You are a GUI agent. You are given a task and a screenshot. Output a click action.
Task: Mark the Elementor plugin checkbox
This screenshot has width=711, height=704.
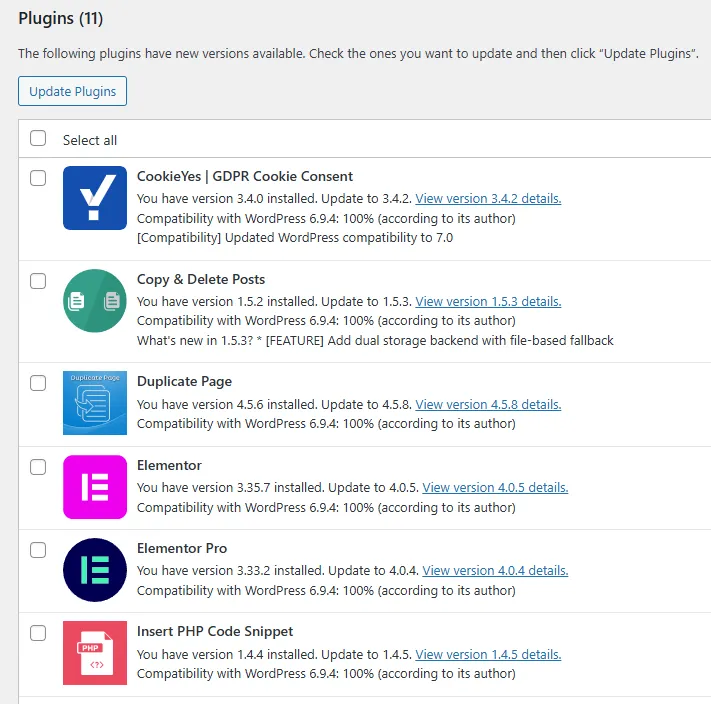38,467
